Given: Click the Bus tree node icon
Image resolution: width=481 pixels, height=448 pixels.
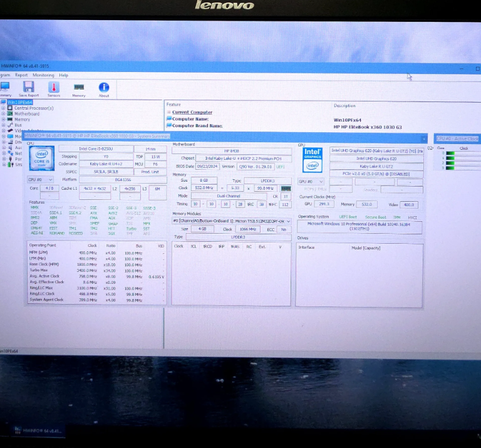Looking at the screenshot, I should (10, 125).
